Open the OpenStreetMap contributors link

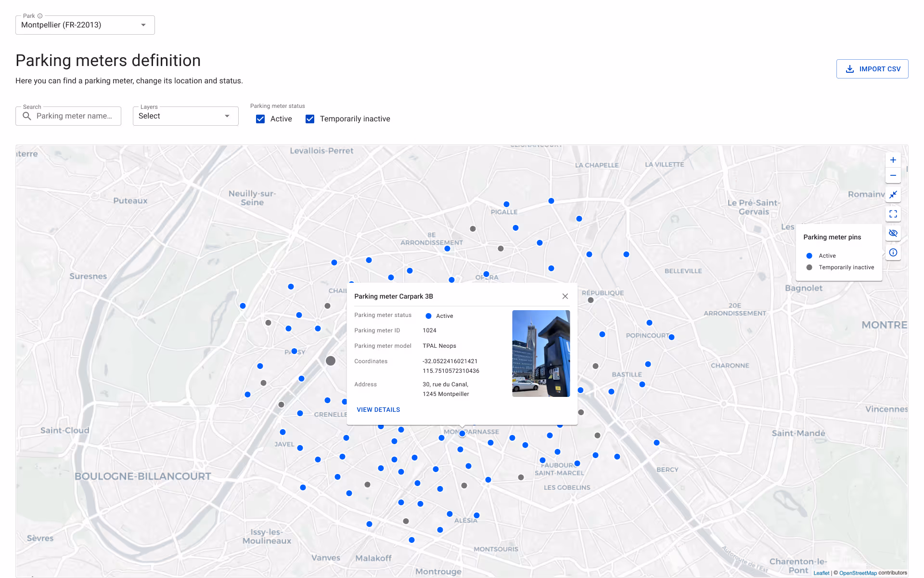tap(858, 573)
